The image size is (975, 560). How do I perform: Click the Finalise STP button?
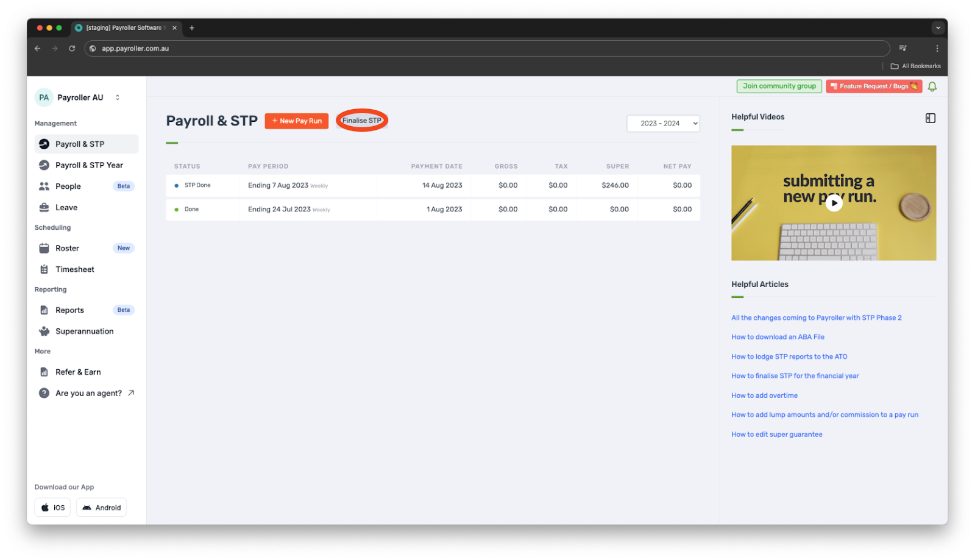tap(361, 120)
